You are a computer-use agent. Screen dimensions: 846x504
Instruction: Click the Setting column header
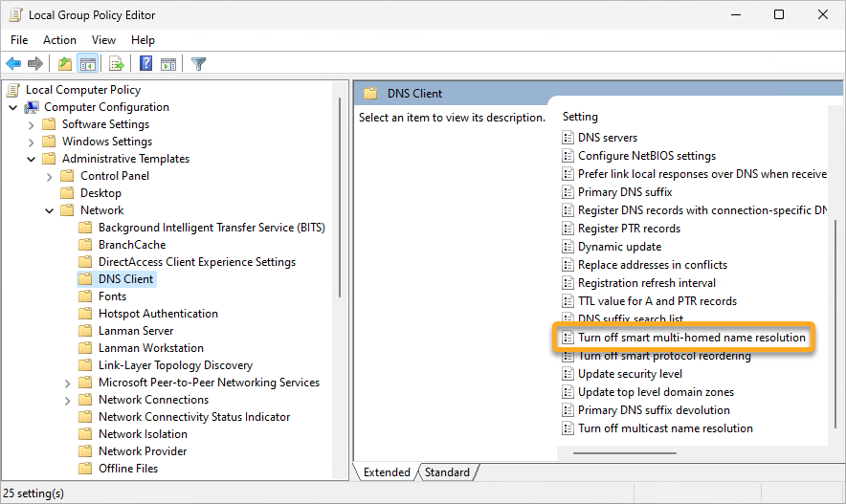(580, 117)
